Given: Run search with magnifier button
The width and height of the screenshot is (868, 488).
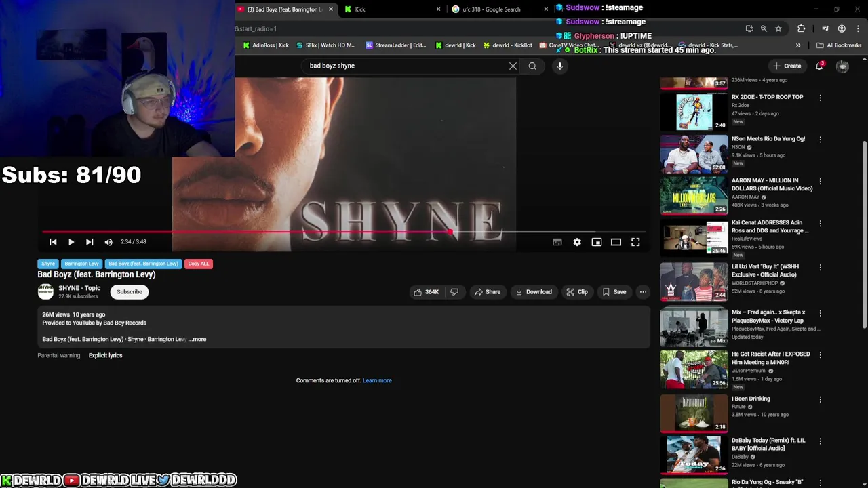Looking at the screenshot, I should coord(532,66).
